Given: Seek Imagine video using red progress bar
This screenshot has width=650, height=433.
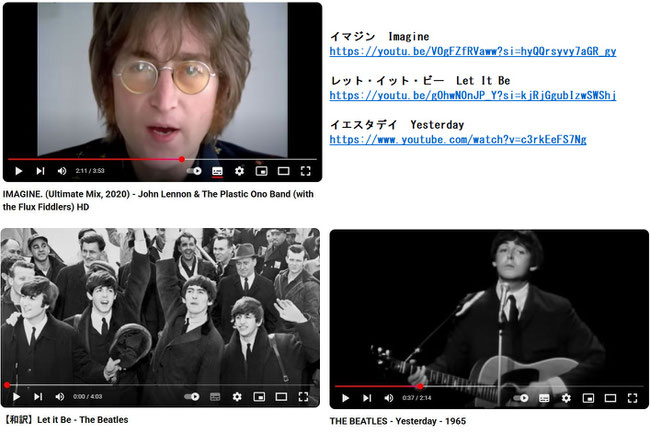Looking at the screenshot, I should click(162, 159).
